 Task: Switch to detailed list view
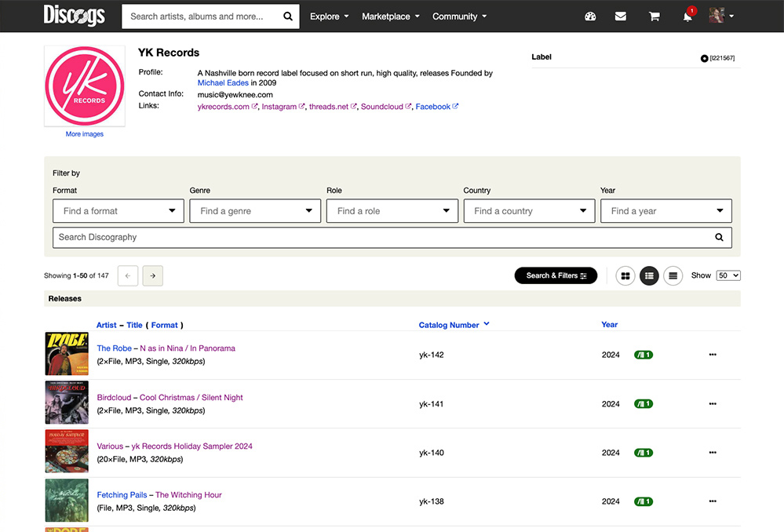click(649, 275)
